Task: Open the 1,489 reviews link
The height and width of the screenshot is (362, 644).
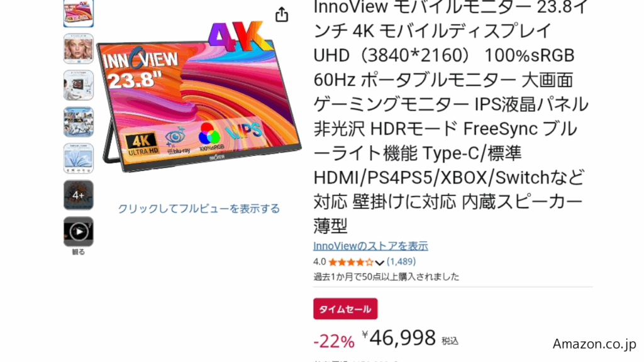Action: (401, 261)
